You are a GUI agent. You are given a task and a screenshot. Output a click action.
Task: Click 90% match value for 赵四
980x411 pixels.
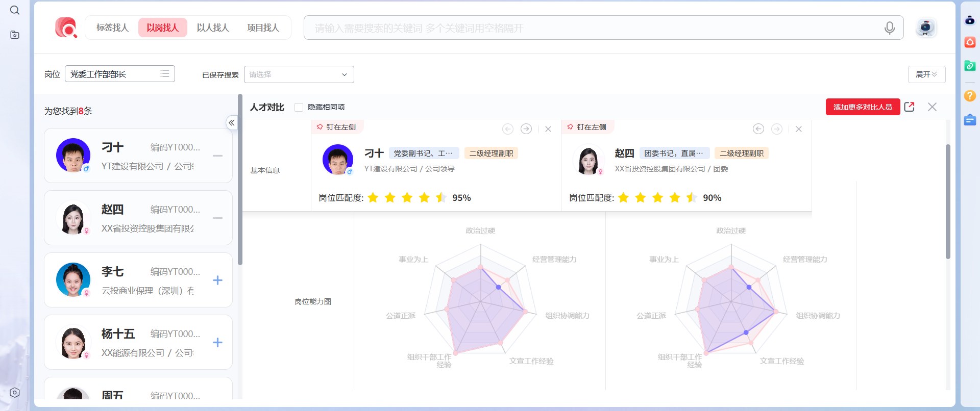tap(712, 198)
